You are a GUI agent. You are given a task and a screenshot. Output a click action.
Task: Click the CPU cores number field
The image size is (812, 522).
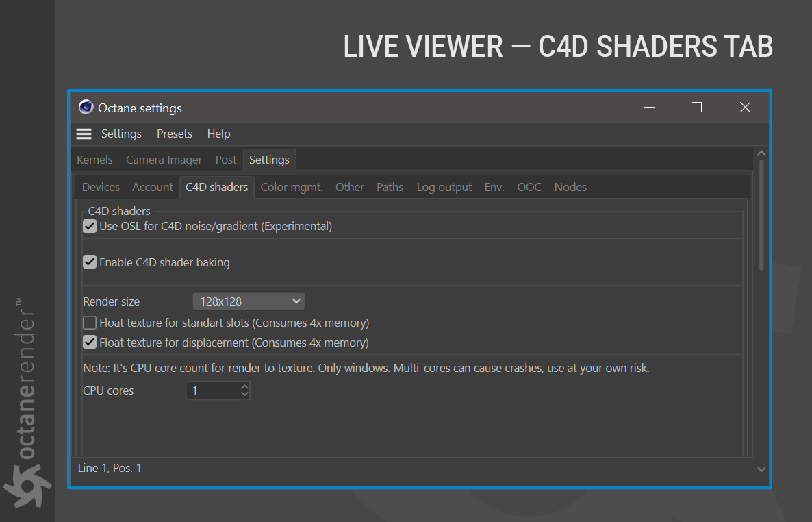coord(213,390)
